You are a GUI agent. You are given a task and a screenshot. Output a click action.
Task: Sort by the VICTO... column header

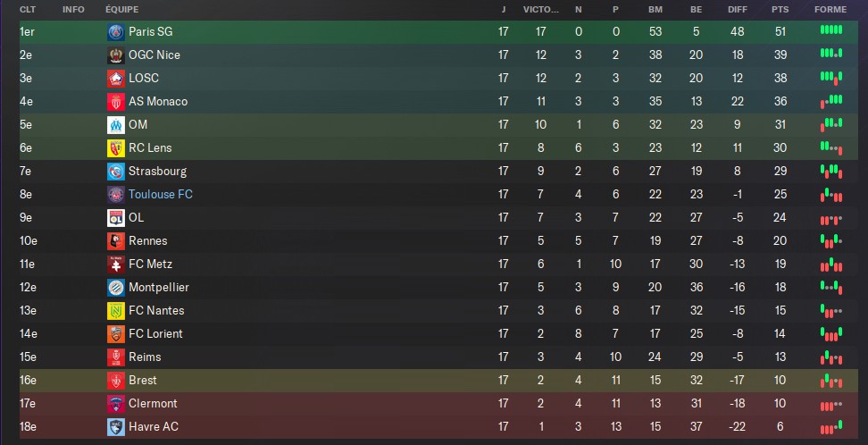pyautogui.click(x=541, y=10)
